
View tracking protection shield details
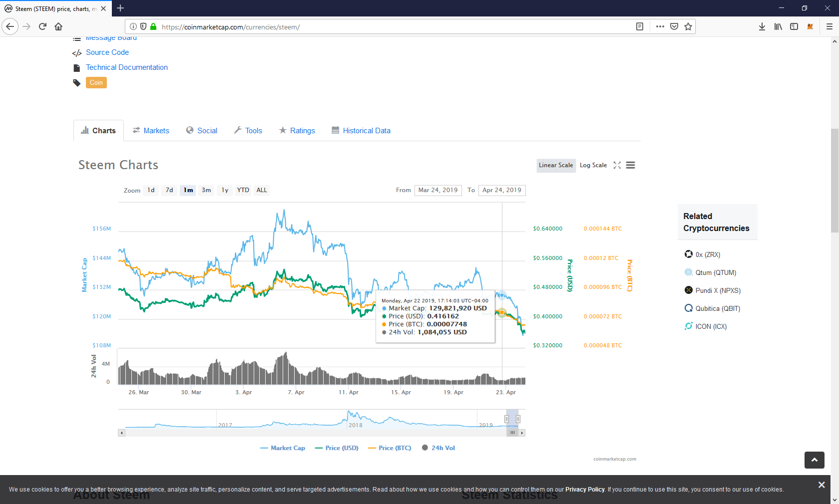pos(143,26)
